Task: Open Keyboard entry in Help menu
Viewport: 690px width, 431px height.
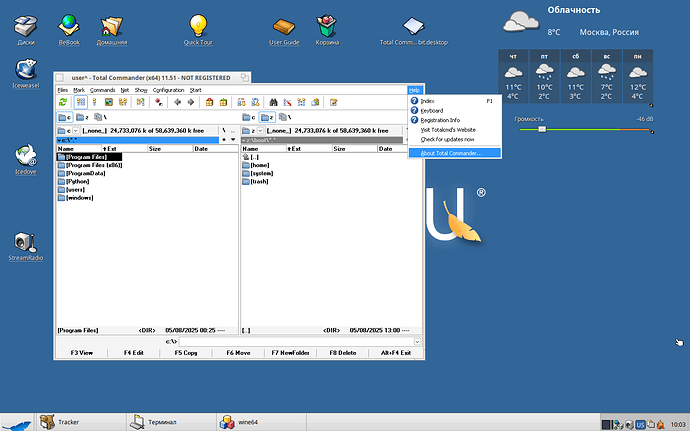Action: pos(455,111)
